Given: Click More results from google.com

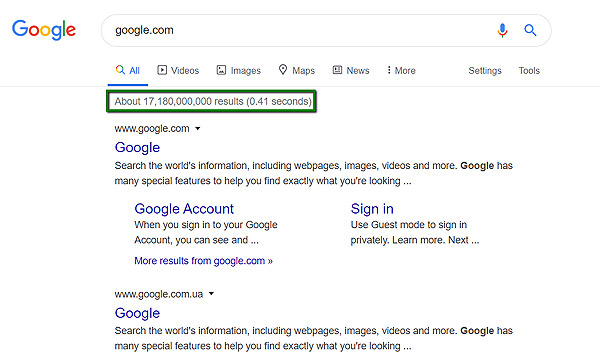Looking at the screenshot, I should [x=203, y=261].
